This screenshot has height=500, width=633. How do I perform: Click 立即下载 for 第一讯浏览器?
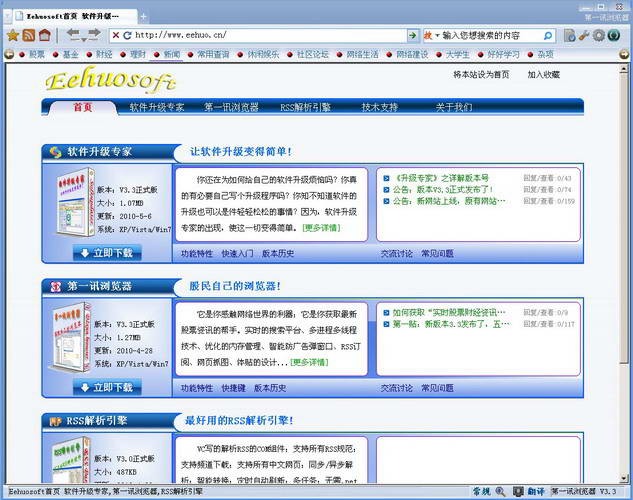pyautogui.click(x=107, y=387)
